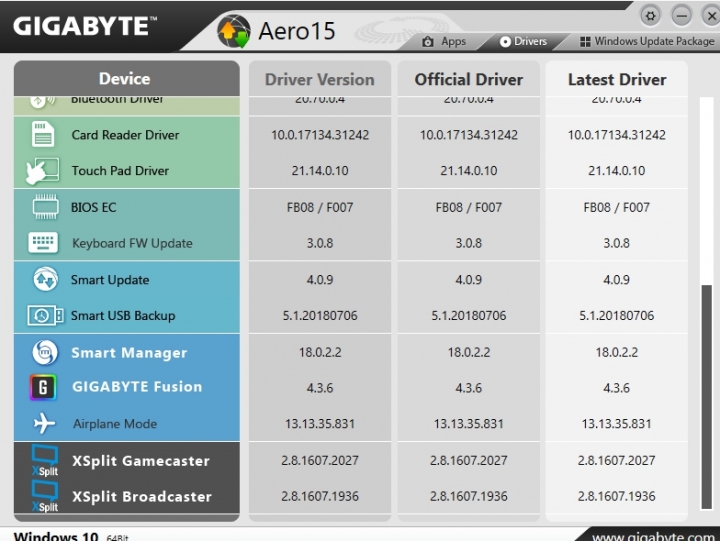Image resolution: width=720 pixels, height=541 pixels.
Task: Select the XSplit Broadcaster label
Action: [x=142, y=497]
